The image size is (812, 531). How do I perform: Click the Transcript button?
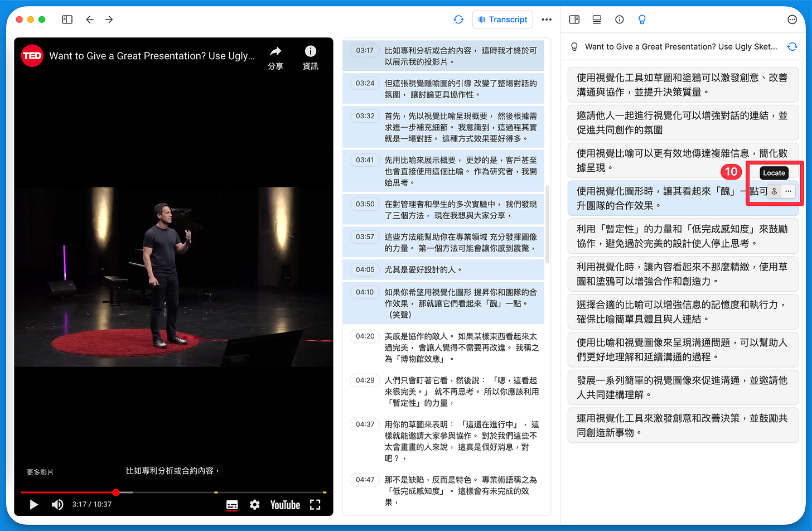[502, 20]
